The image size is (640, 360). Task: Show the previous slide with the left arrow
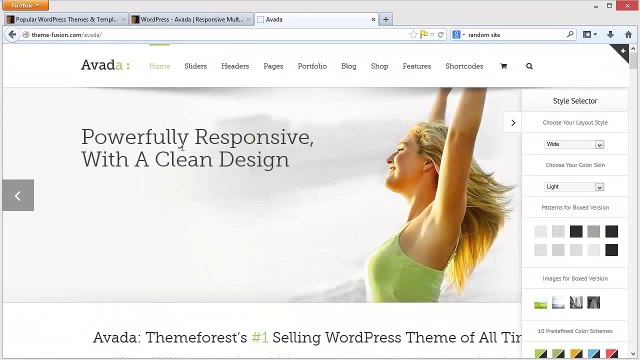pyautogui.click(x=18, y=196)
